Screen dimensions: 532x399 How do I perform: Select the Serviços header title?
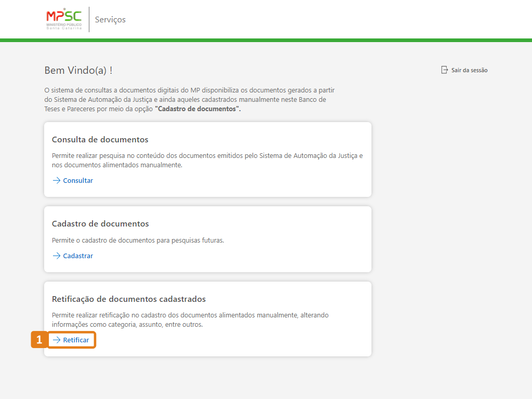tap(110, 20)
